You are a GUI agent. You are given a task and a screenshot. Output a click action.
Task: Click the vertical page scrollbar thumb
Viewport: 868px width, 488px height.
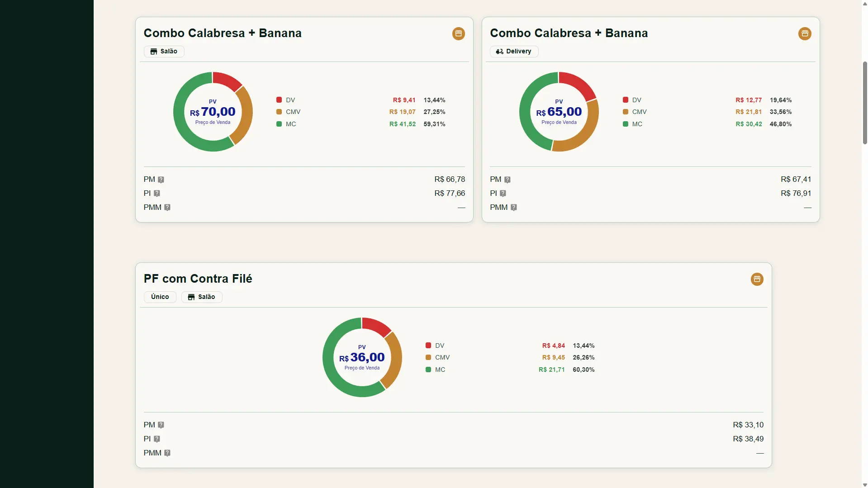click(865, 103)
